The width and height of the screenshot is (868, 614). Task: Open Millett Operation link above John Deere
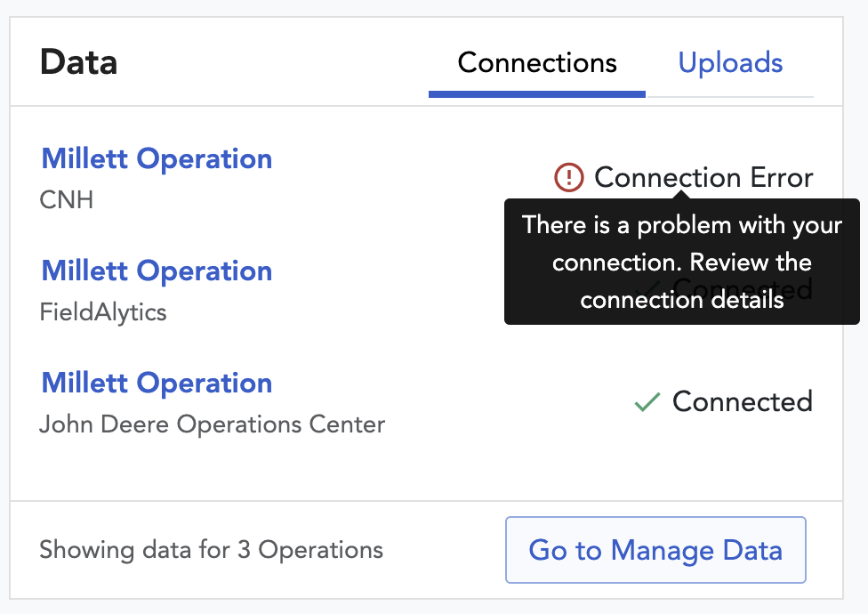pyautogui.click(x=157, y=383)
